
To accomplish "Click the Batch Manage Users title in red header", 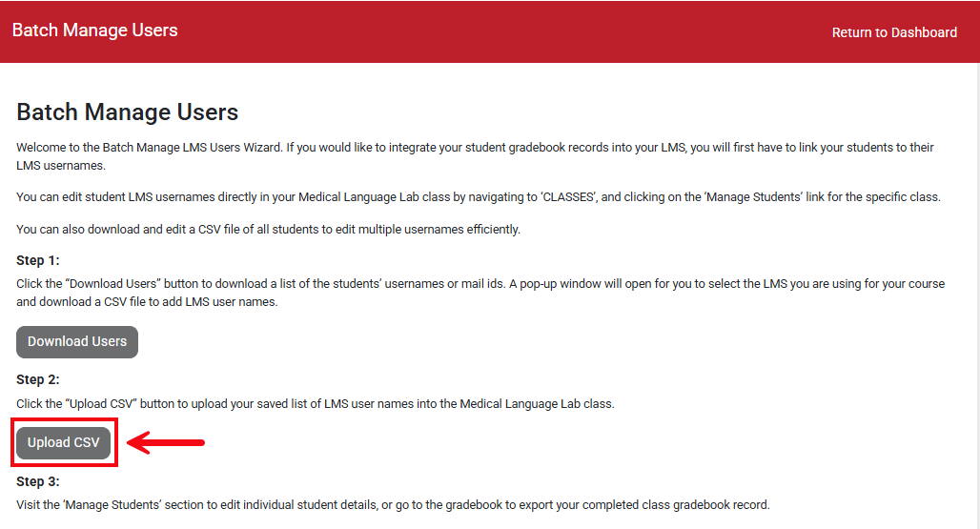I will (95, 31).
